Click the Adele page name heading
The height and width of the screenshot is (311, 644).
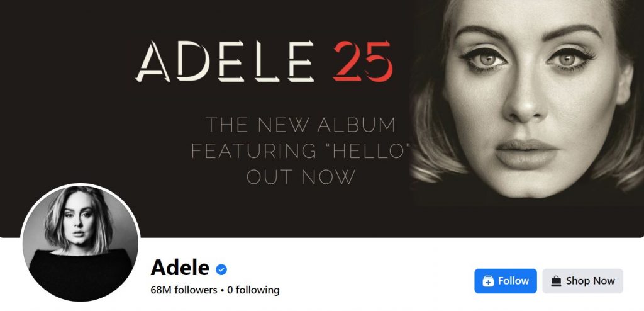180,268
